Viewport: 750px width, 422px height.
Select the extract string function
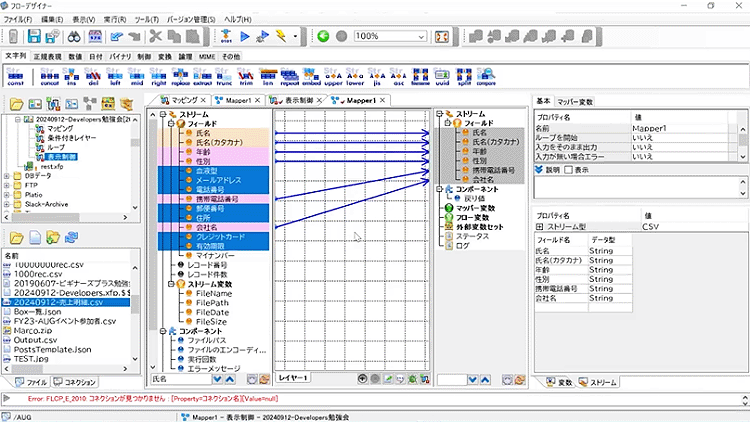pos(202,77)
